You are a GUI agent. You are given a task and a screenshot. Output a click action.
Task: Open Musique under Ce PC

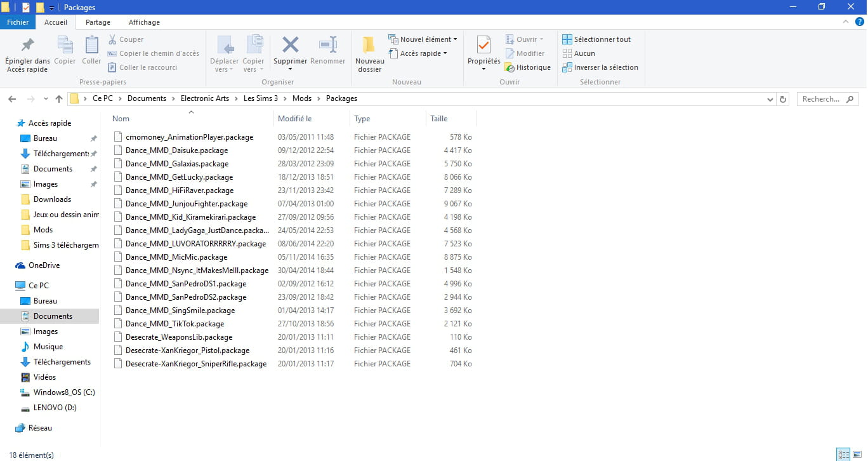pyautogui.click(x=48, y=347)
